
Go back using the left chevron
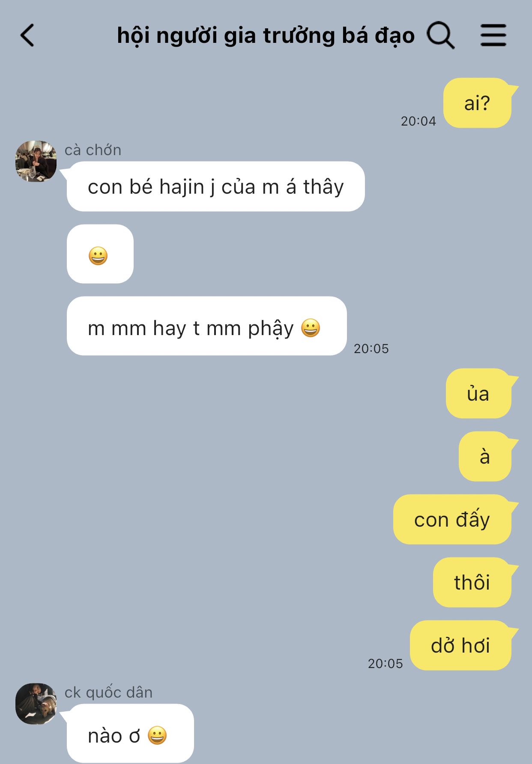[27, 35]
